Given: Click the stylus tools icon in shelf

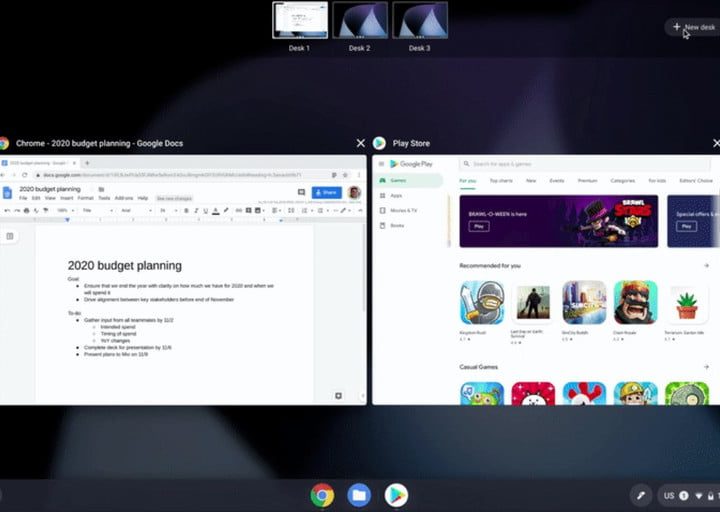Looking at the screenshot, I should (x=641, y=495).
